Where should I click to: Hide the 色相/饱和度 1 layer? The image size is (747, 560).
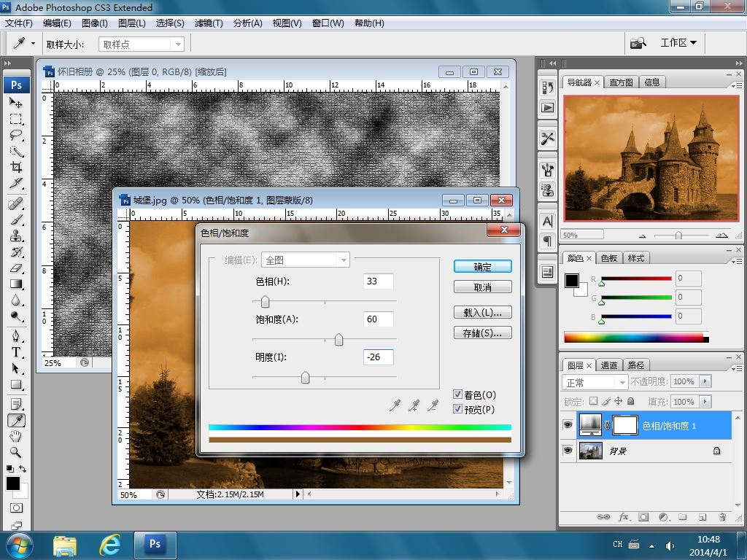coord(568,425)
